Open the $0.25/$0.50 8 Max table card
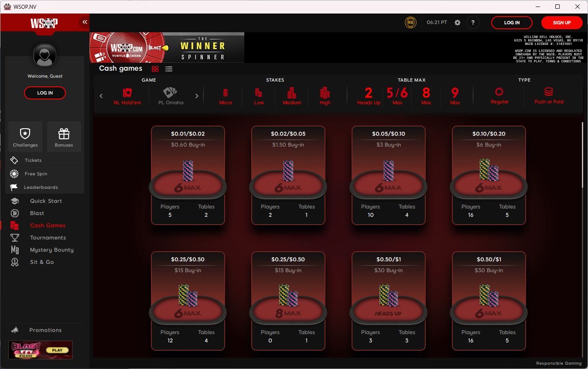The height and width of the screenshot is (369, 588). pyautogui.click(x=288, y=301)
